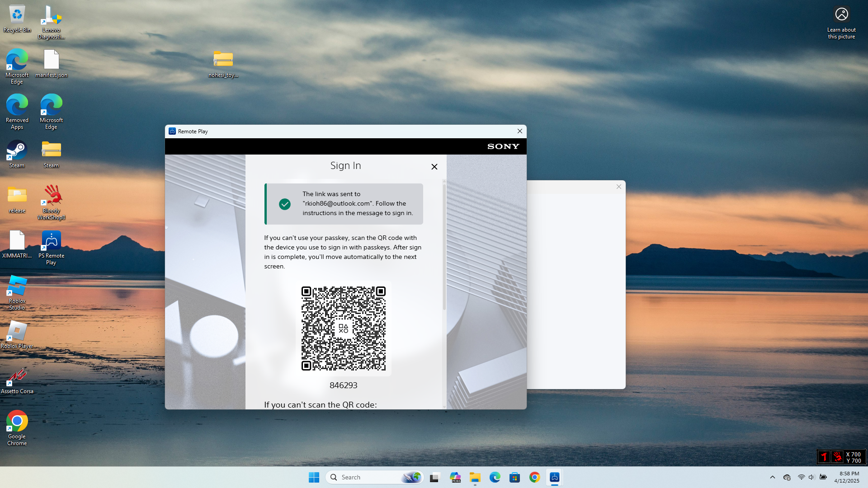Screen dimensions: 868x488
Task: Open Microsoft 365 Copilot from the taskbar
Action: coord(455,477)
